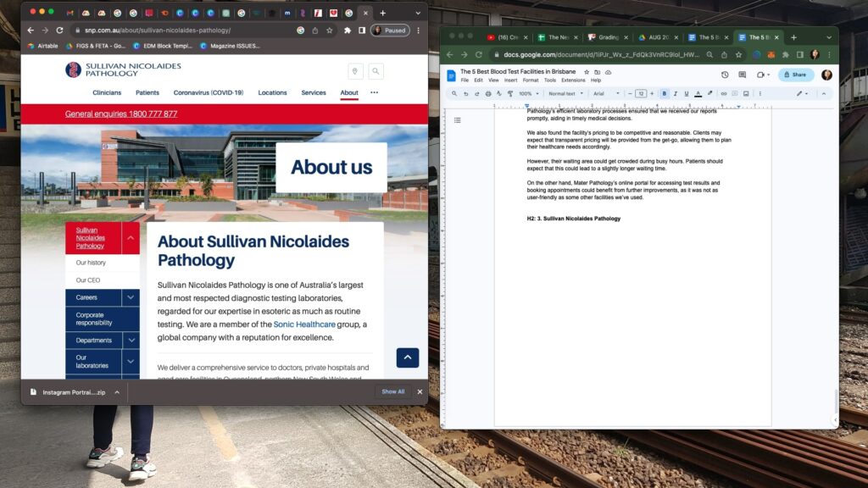
Task: Click the font size 12 field
Action: (x=641, y=93)
